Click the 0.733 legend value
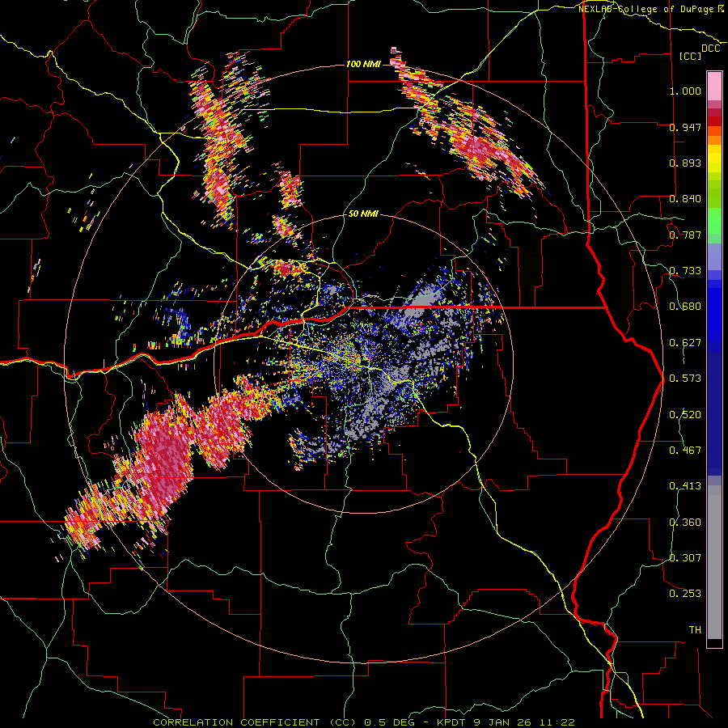The height and width of the screenshot is (728, 728). (685, 271)
